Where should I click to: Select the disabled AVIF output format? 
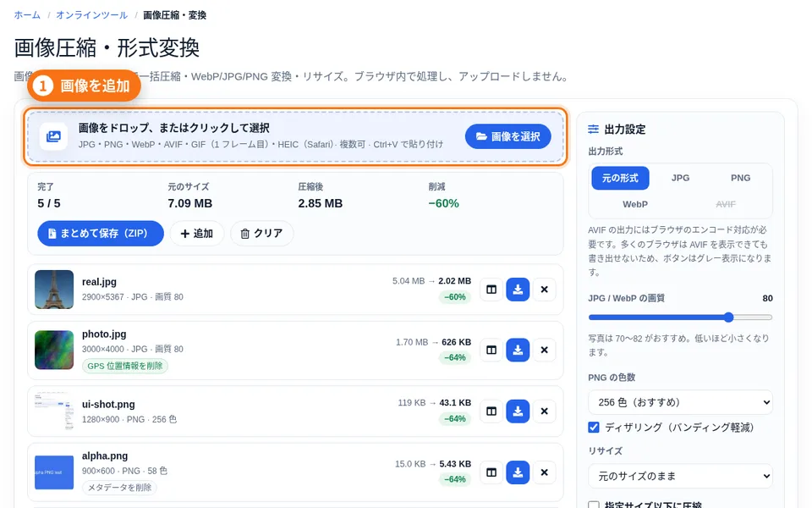point(726,204)
